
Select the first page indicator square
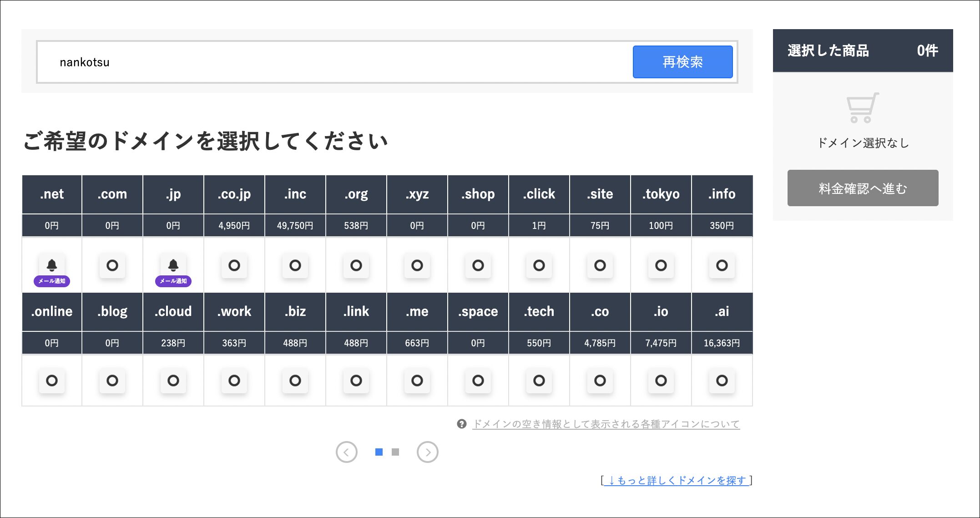pos(379,452)
